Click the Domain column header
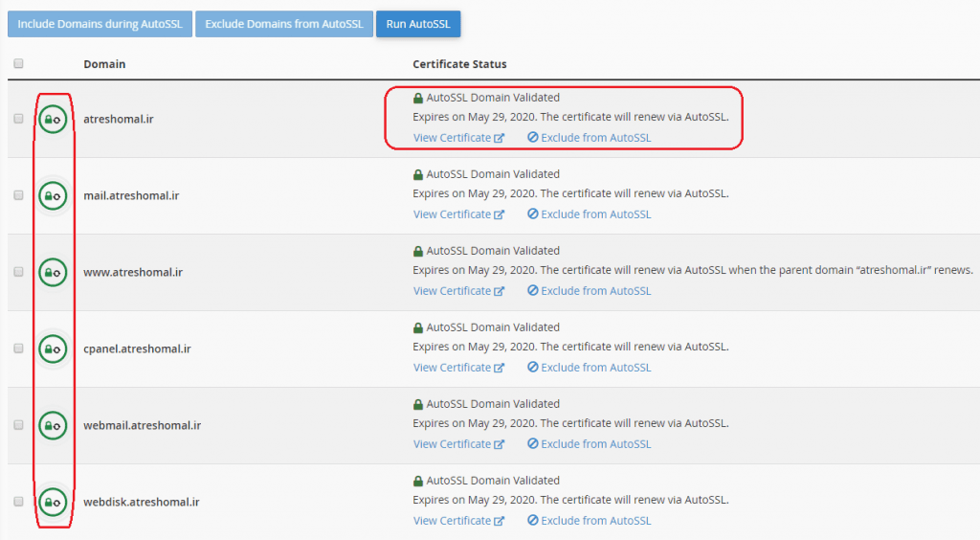 104,64
